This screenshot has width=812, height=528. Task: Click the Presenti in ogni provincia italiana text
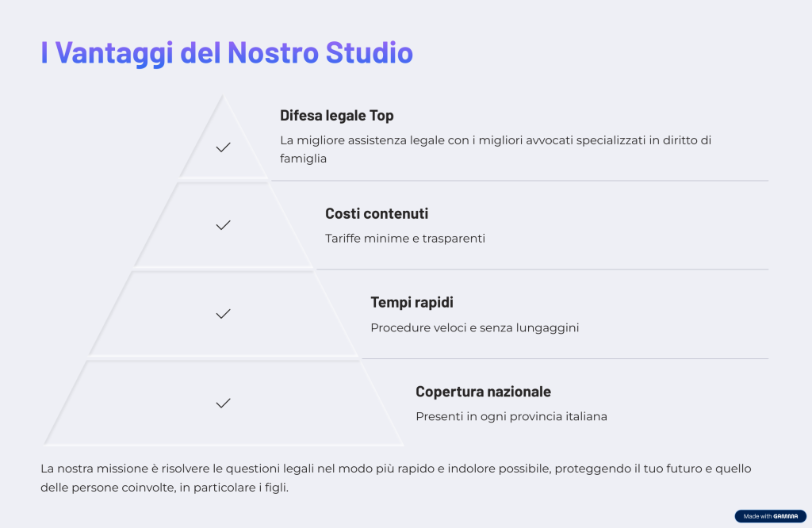coord(511,416)
